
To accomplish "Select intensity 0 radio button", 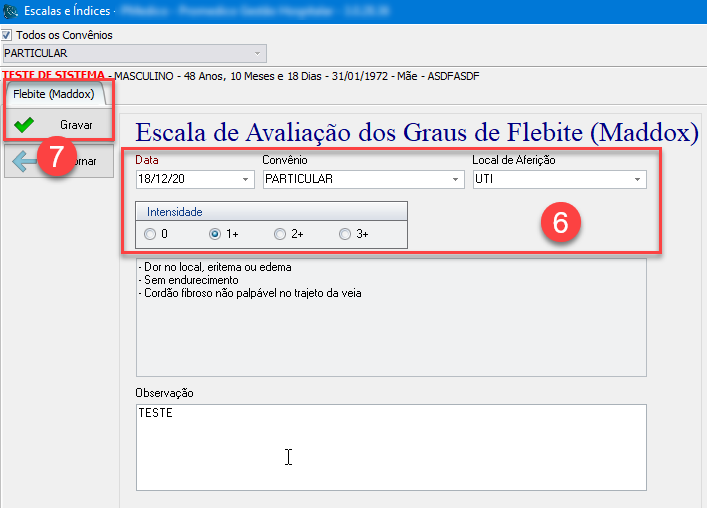I will 150,235.
